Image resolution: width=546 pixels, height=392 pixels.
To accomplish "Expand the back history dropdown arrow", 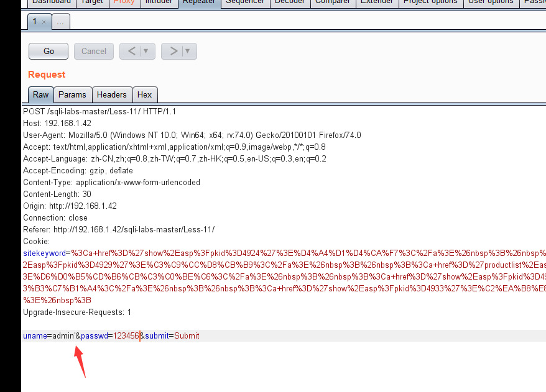I will coord(146,51).
